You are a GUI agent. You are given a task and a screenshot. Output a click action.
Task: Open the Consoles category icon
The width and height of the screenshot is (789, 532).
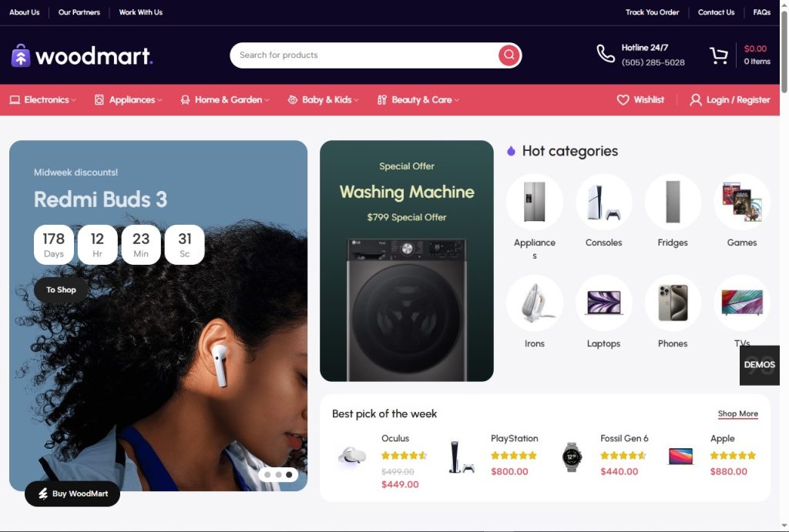[603, 202]
